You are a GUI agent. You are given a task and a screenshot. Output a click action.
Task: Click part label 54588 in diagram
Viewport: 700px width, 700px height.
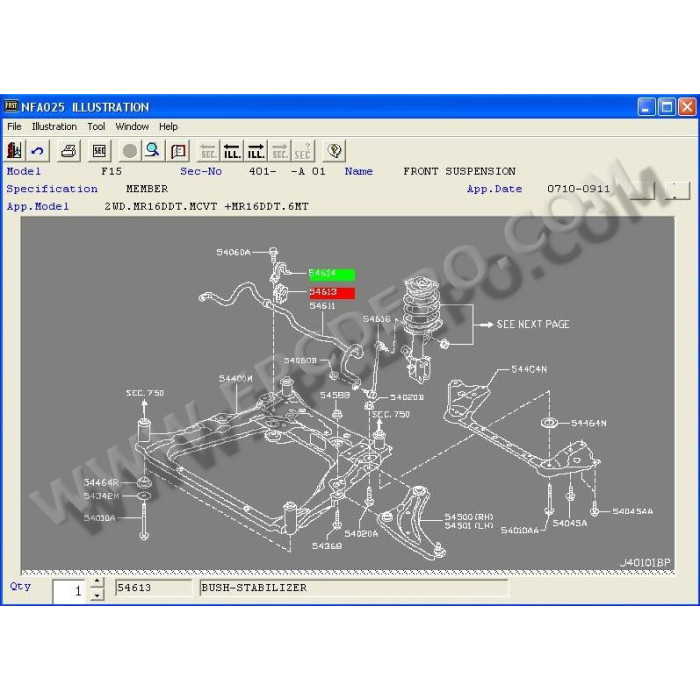click(335, 395)
